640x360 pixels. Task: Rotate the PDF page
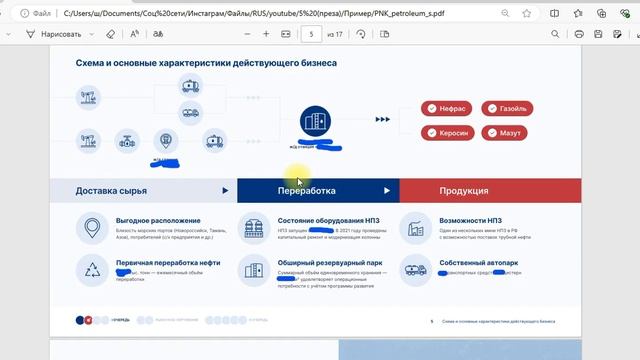(360, 34)
